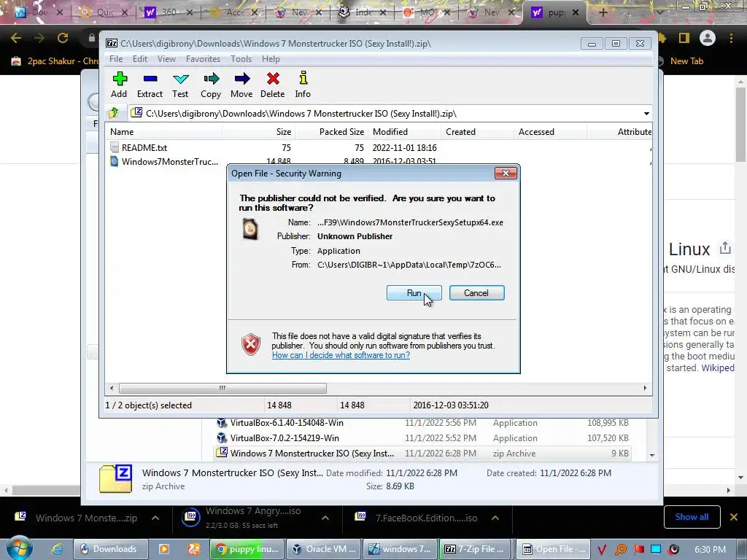747x560 pixels.
Task: Click the Chrome profile avatar icon
Action: pyautogui.click(x=708, y=38)
